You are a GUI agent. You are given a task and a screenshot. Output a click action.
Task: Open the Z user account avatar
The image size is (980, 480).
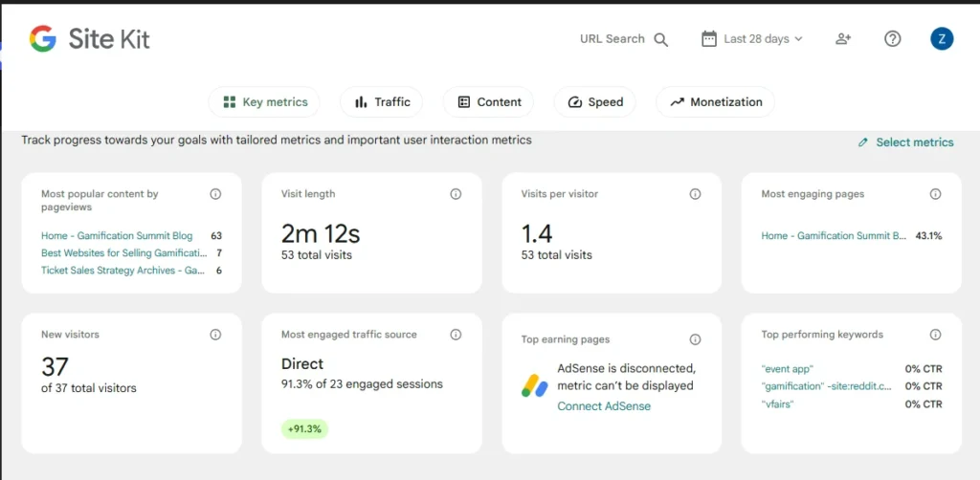[942, 38]
